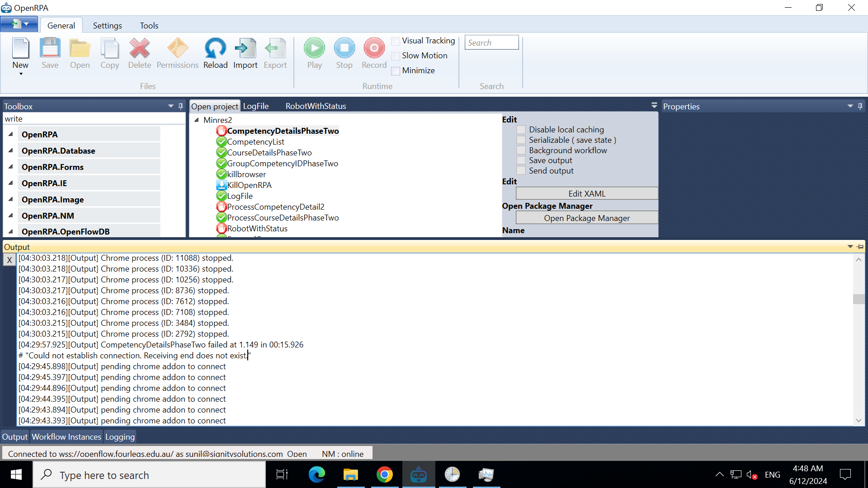The height and width of the screenshot is (488, 868).
Task: Select the General ribbon tab
Action: [x=61, y=26]
